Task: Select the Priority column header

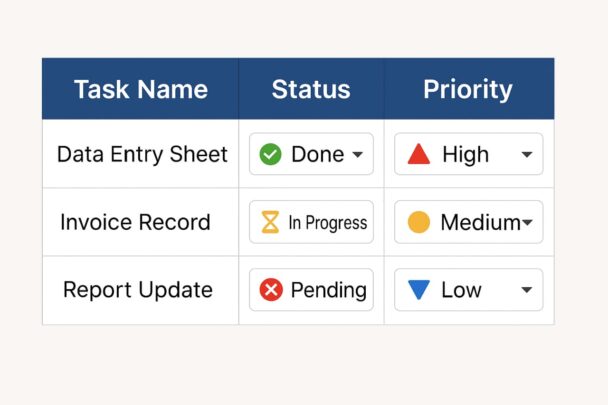Action: click(x=468, y=89)
